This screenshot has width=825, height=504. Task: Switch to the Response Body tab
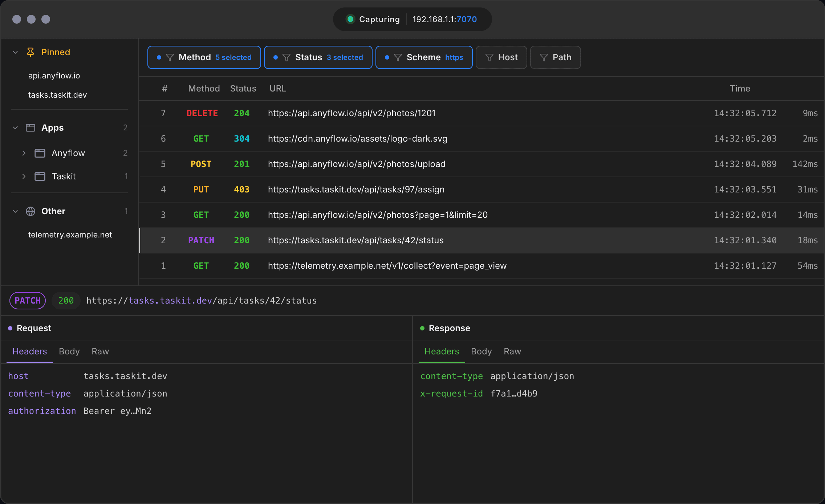tap(481, 351)
